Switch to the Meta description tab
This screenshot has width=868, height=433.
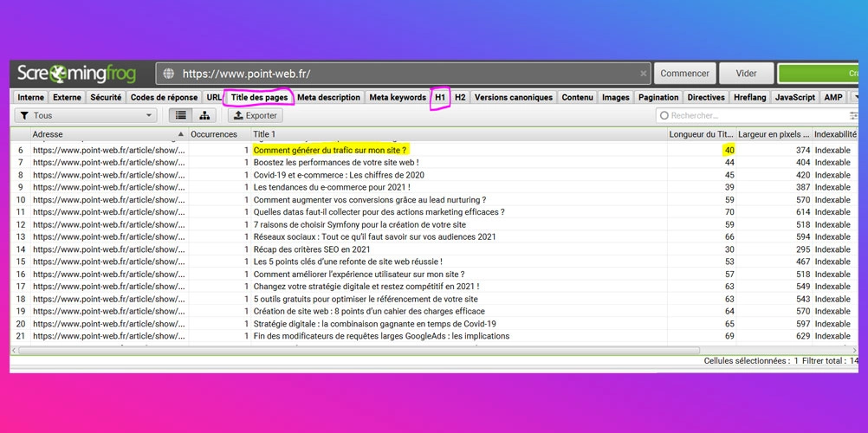(329, 98)
